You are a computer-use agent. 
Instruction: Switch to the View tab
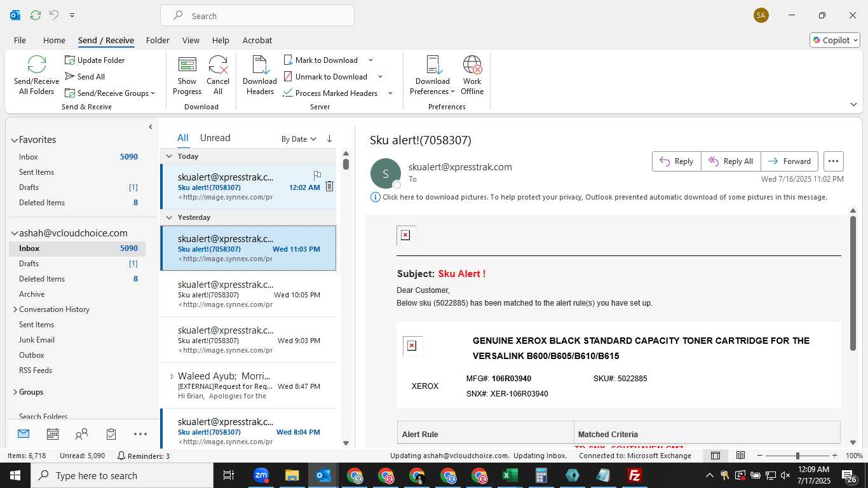pyautogui.click(x=191, y=40)
